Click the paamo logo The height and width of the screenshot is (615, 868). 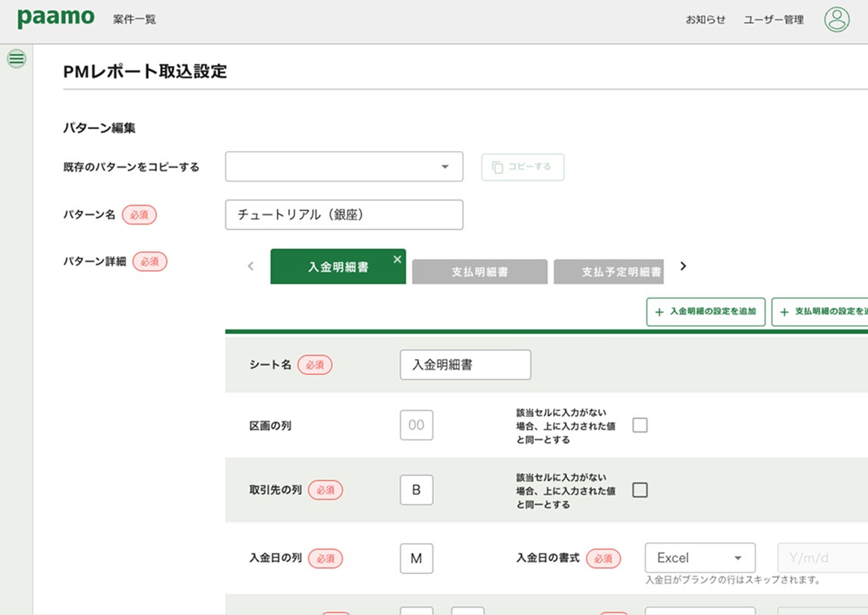click(x=55, y=18)
